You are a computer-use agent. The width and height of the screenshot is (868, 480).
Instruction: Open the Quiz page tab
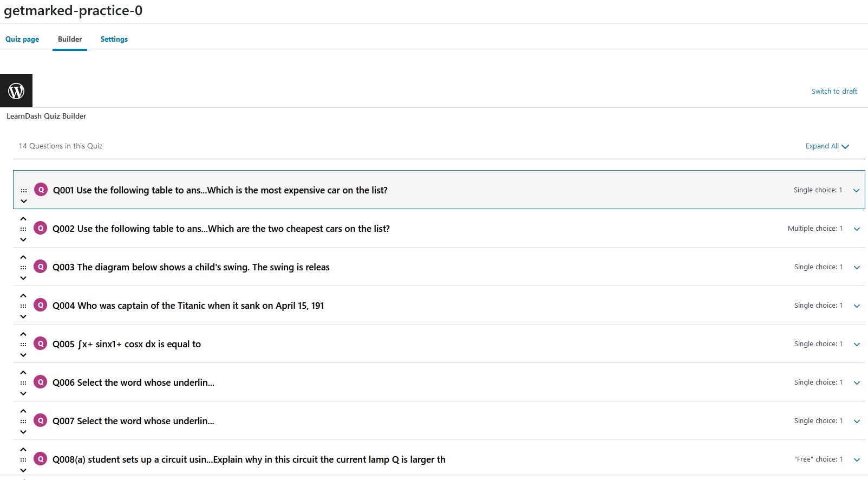[x=22, y=39]
